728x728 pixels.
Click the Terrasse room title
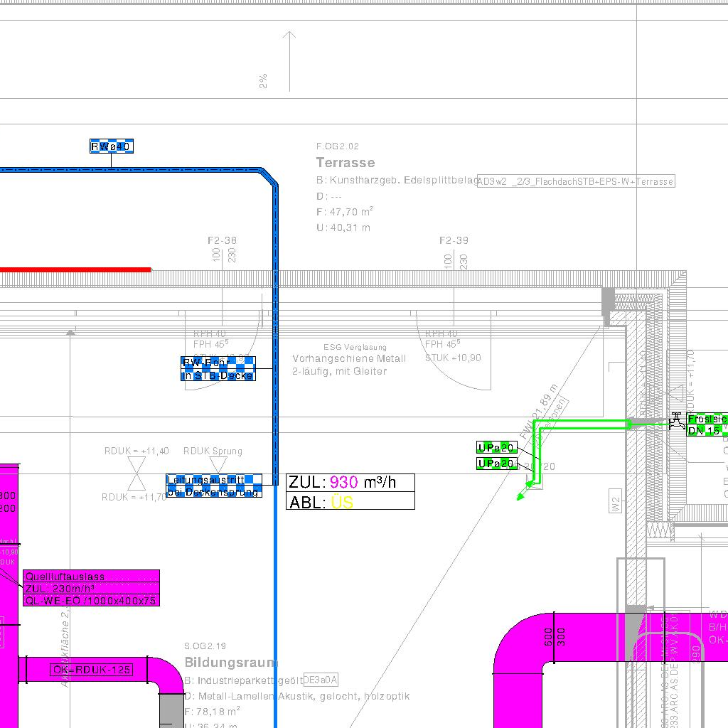click(x=346, y=163)
